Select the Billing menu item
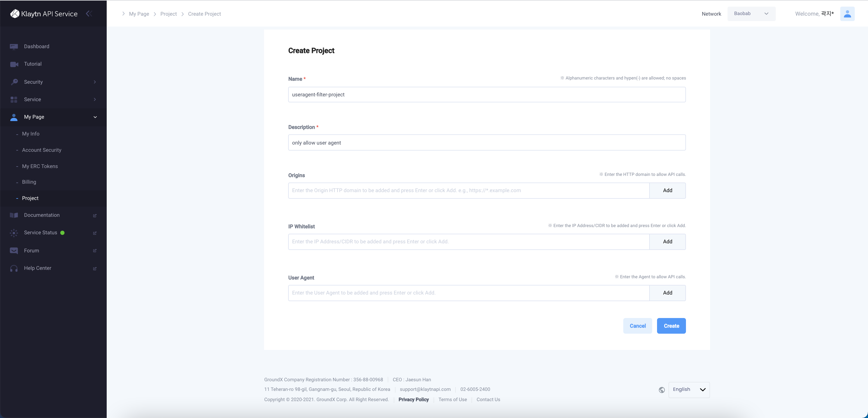 (x=29, y=182)
